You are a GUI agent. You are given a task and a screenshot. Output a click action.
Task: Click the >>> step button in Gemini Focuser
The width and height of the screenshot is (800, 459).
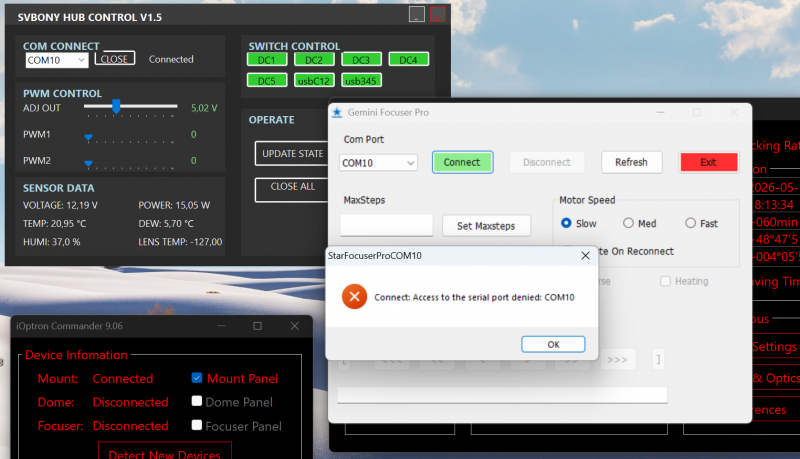point(617,359)
